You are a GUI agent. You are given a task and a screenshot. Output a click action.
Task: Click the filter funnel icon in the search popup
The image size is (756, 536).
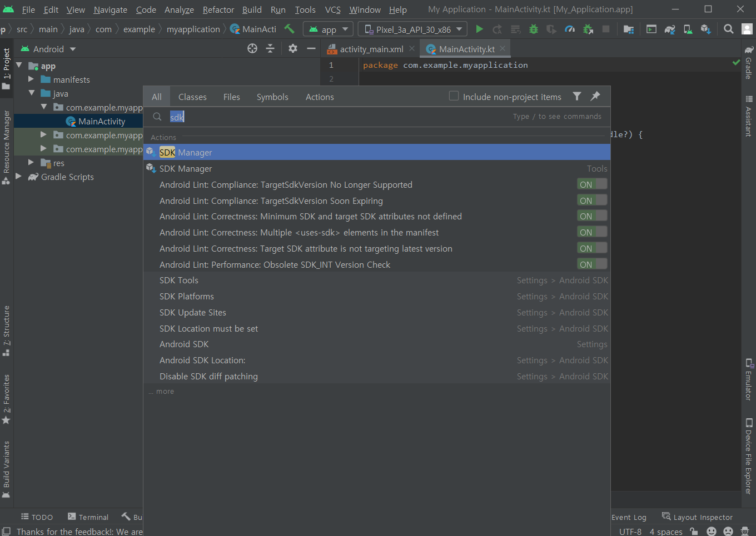[x=577, y=96]
